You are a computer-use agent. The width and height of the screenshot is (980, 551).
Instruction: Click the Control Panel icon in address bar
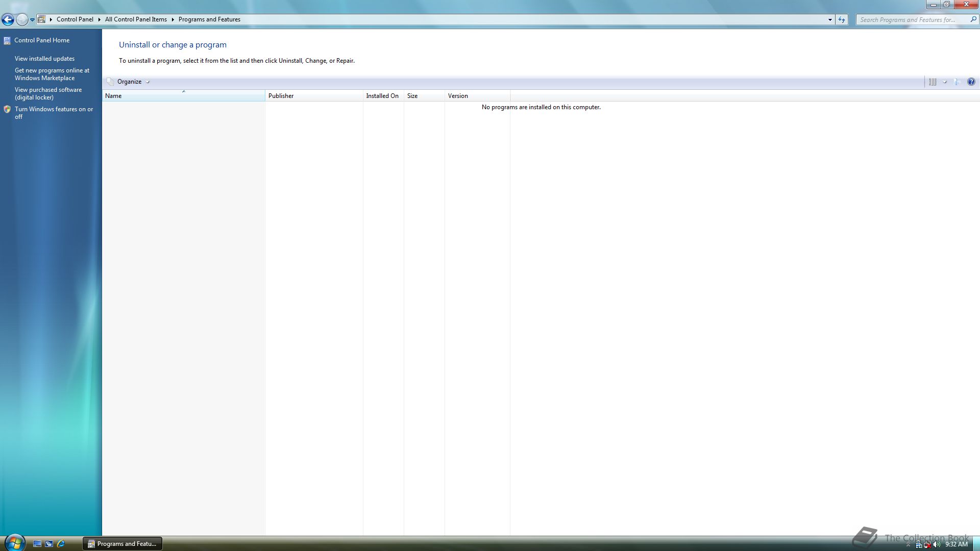tap(42, 19)
